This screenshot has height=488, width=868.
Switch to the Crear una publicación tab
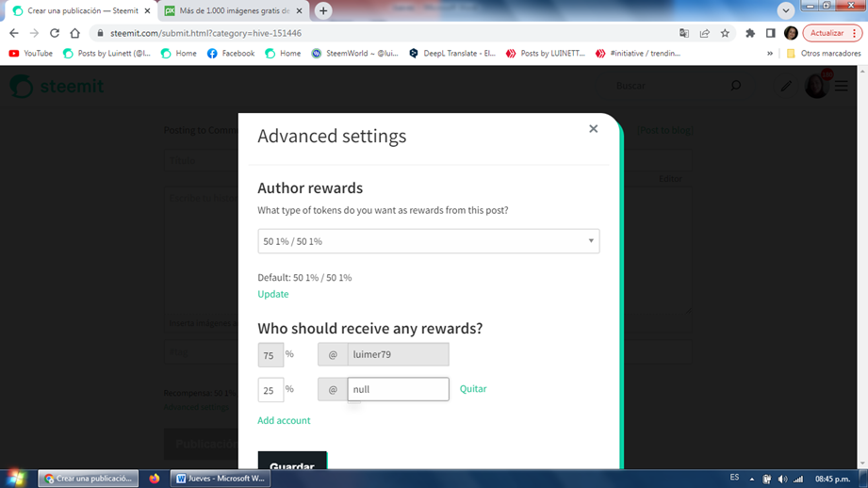click(x=82, y=10)
